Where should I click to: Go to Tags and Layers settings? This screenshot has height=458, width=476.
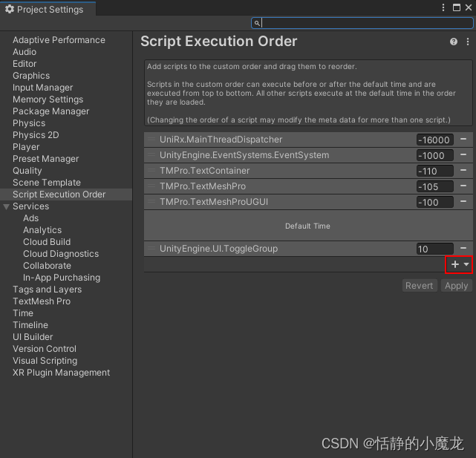click(47, 289)
